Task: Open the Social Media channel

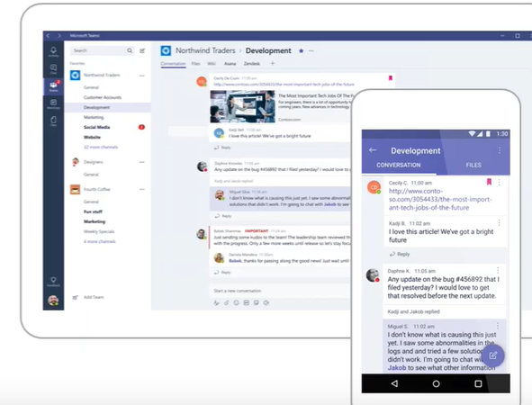Action: coord(96,127)
